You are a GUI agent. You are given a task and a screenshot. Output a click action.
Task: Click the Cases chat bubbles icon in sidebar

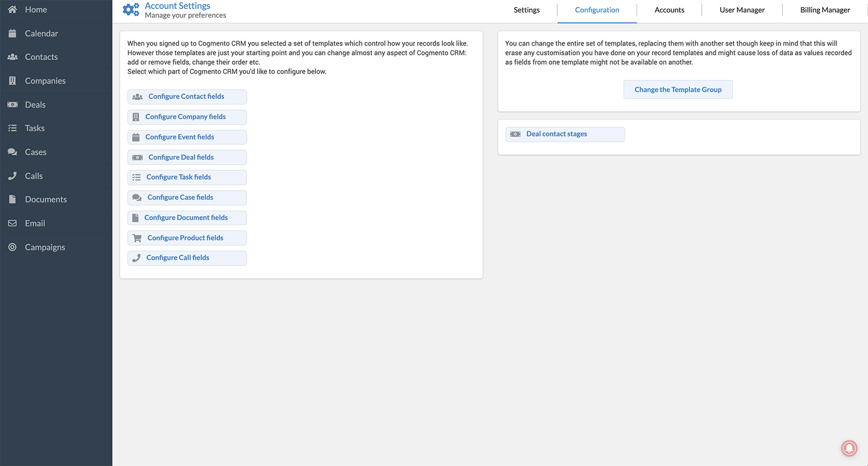click(12, 152)
